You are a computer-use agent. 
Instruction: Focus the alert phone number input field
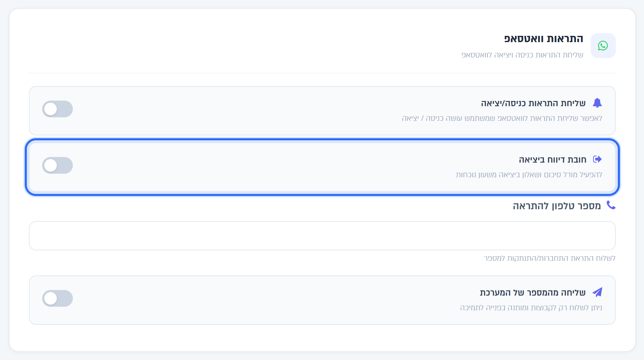point(322,236)
